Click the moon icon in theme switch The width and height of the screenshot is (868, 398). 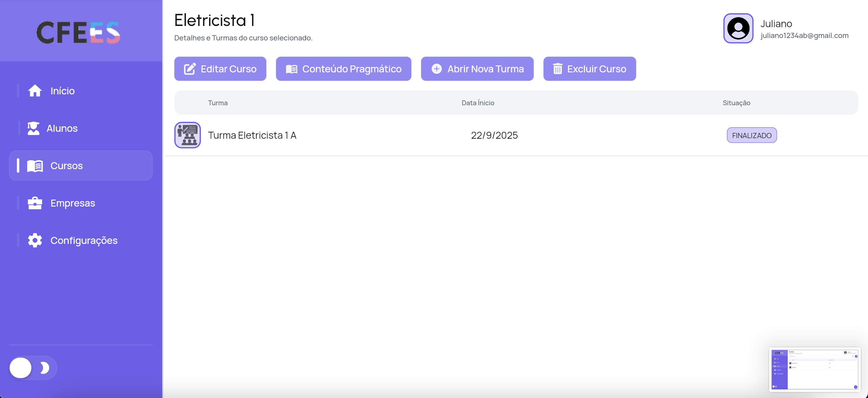(44, 368)
